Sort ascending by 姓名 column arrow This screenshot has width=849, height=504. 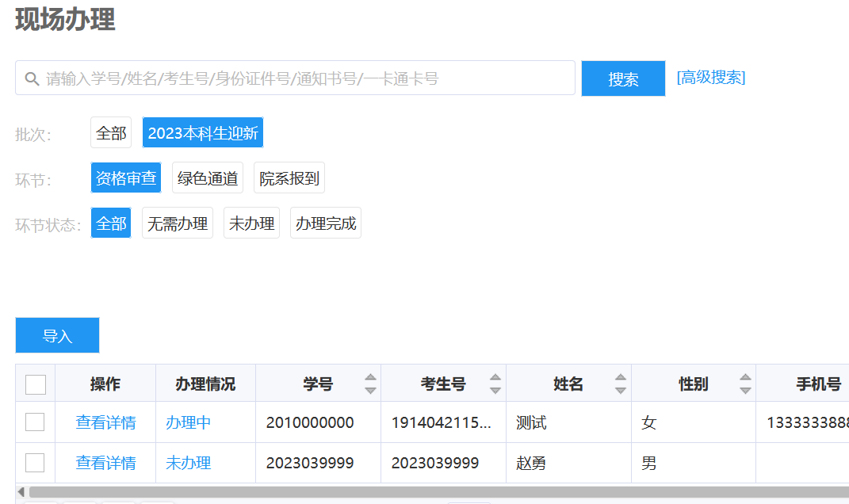click(x=621, y=378)
